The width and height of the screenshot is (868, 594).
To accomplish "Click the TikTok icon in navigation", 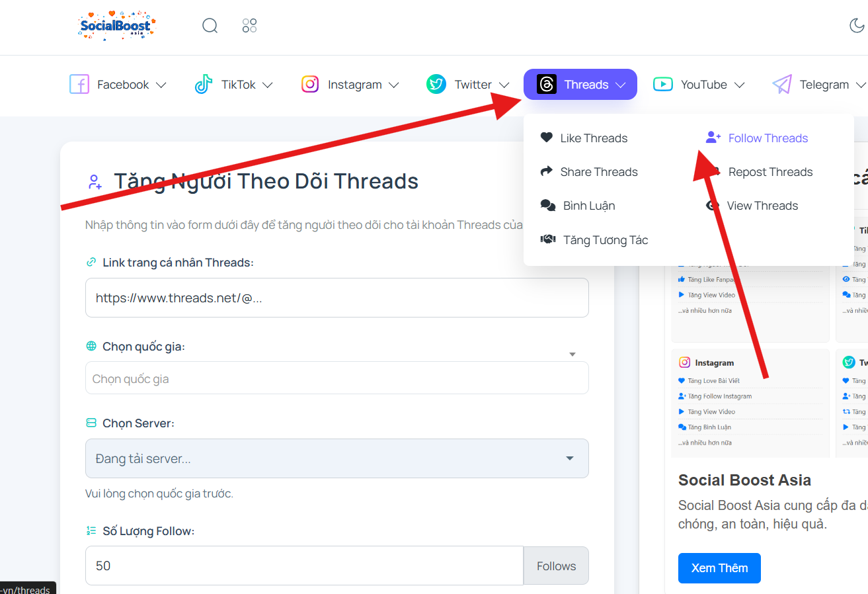I will (204, 85).
